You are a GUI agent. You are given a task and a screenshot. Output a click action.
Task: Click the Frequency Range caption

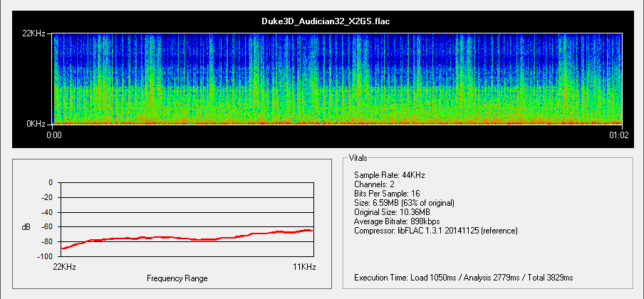(177, 278)
